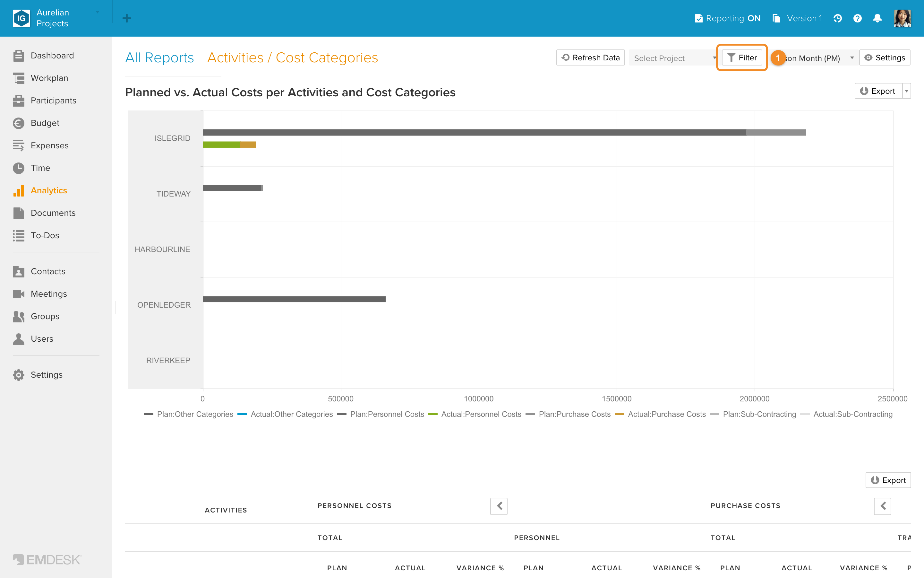This screenshot has width=924, height=578.
Task: Open the Dashboard sidebar icon
Action: pyautogui.click(x=18, y=56)
